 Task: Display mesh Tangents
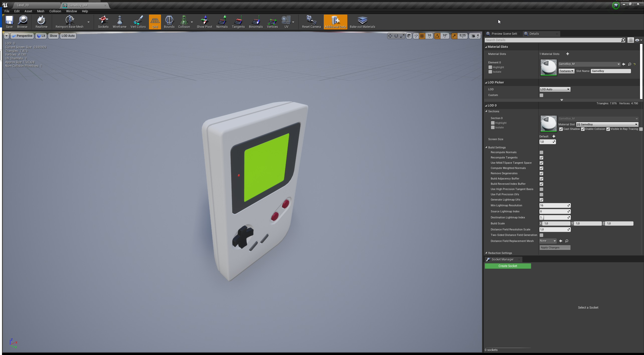238,22
